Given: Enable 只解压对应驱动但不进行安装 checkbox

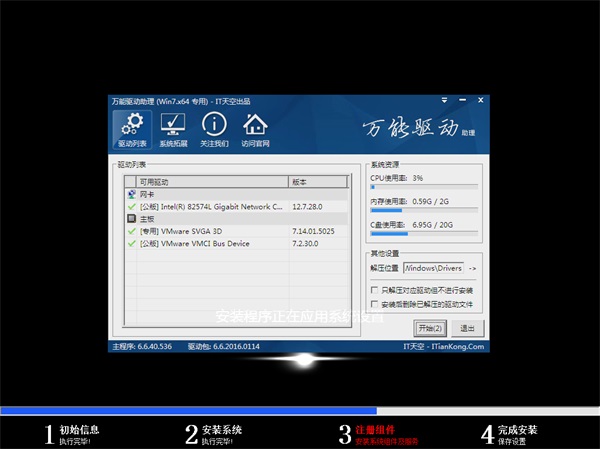Looking at the screenshot, I should (x=374, y=290).
